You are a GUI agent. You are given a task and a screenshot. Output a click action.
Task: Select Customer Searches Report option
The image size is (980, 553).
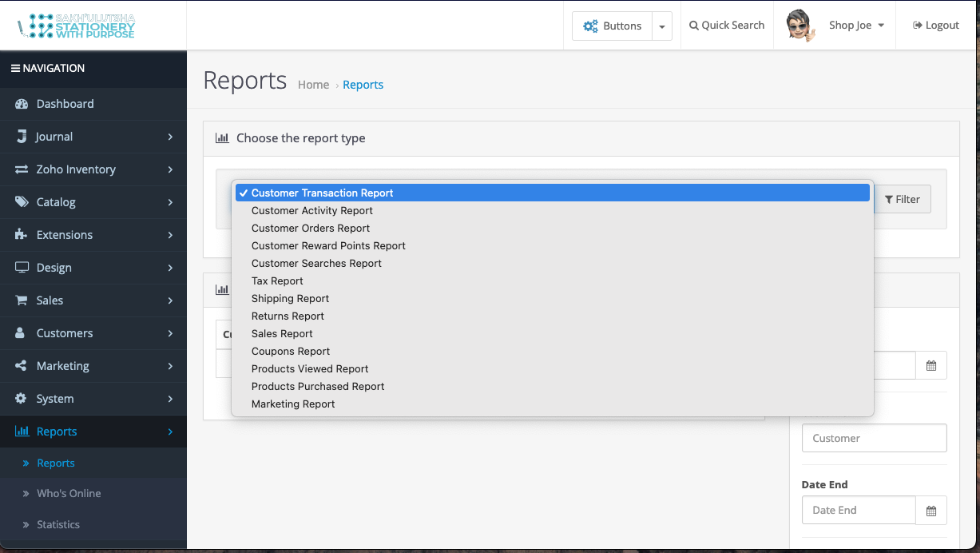552,263
